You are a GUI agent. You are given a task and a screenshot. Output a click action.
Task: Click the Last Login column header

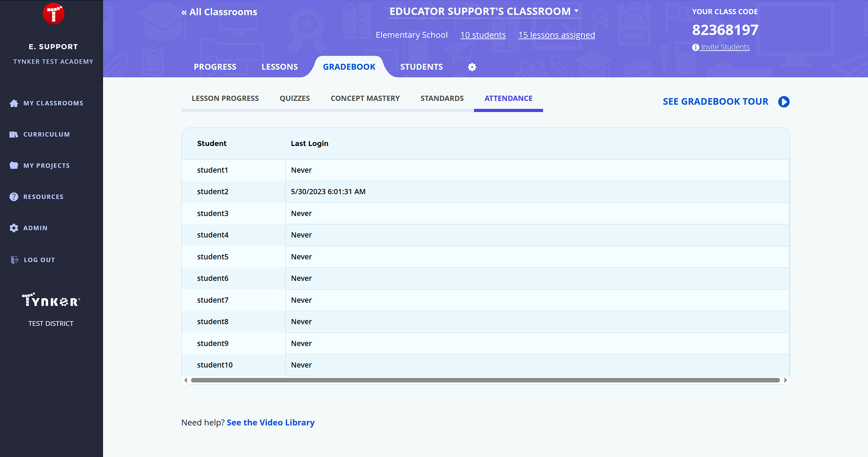[309, 144]
